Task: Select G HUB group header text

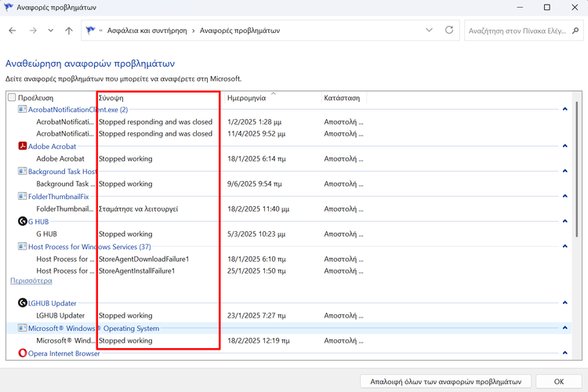Action: click(x=38, y=222)
